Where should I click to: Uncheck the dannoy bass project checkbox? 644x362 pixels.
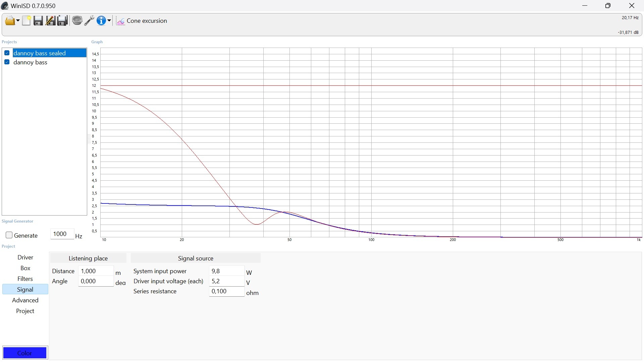point(7,62)
